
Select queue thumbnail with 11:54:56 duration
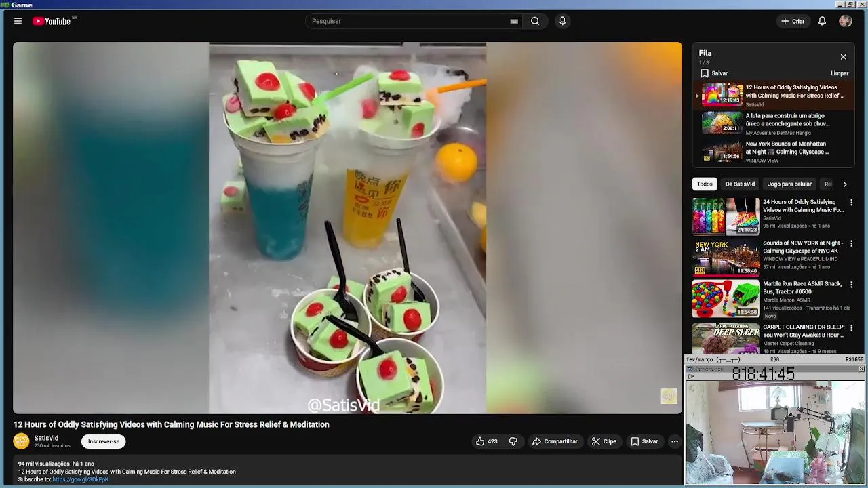[x=722, y=151]
